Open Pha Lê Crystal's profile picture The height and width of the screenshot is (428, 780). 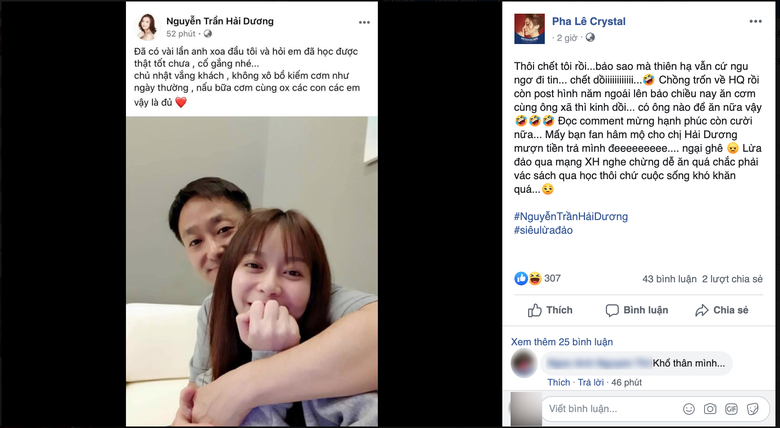[529, 29]
